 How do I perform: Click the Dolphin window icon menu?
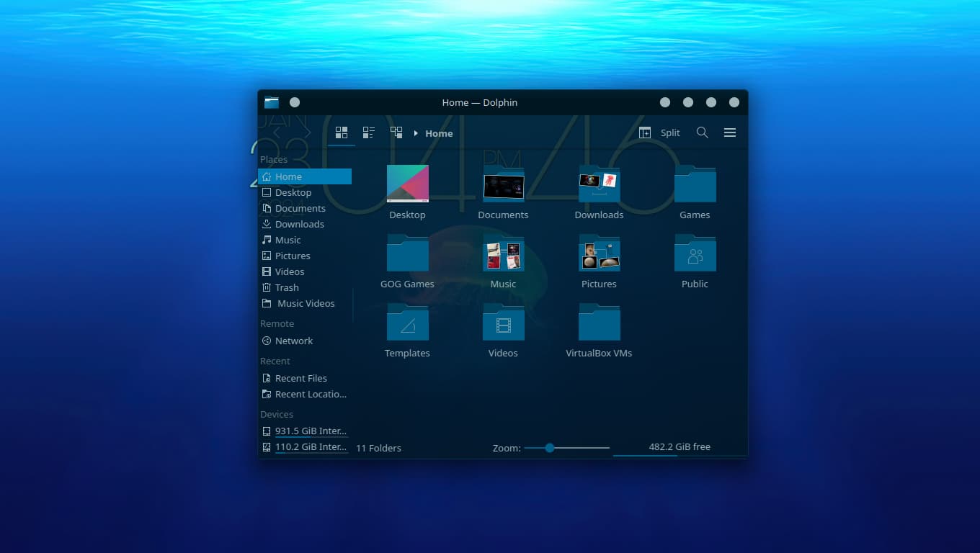(x=272, y=102)
